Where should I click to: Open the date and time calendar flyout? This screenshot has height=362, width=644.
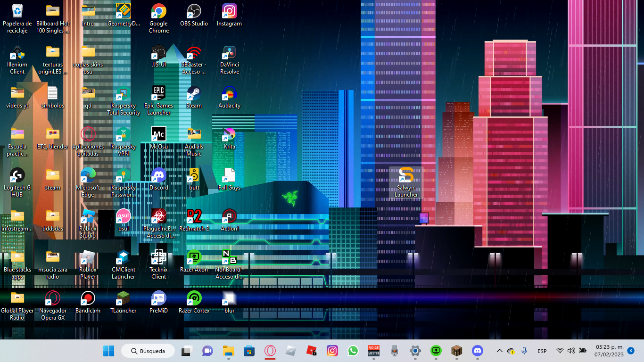(x=609, y=351)
